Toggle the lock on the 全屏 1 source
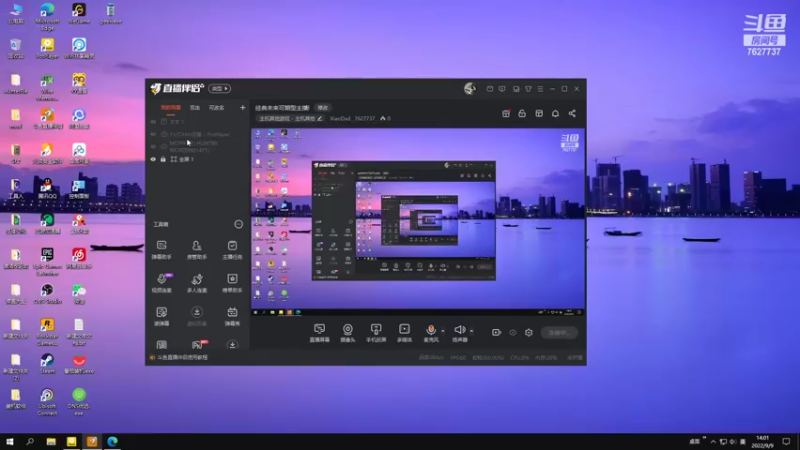800x450 pixels. pyautogui.click(x=163, y=159)
